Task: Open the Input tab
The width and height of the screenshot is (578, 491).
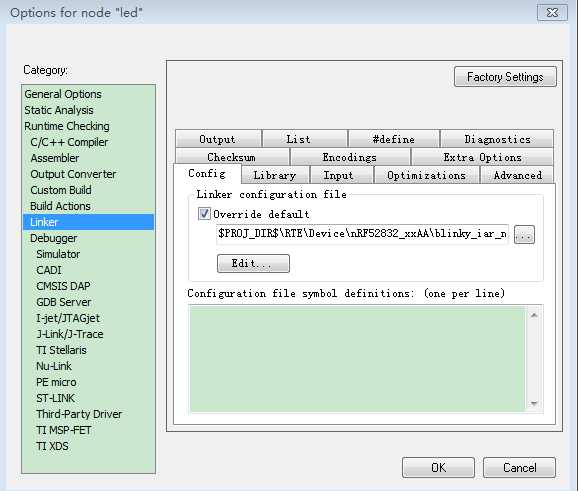Action: 342,175
